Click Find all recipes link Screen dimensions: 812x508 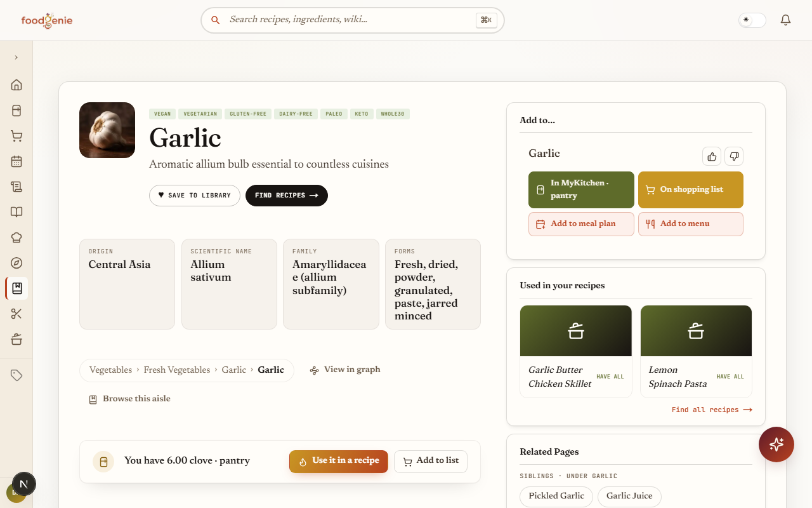(x=712, y=410)
